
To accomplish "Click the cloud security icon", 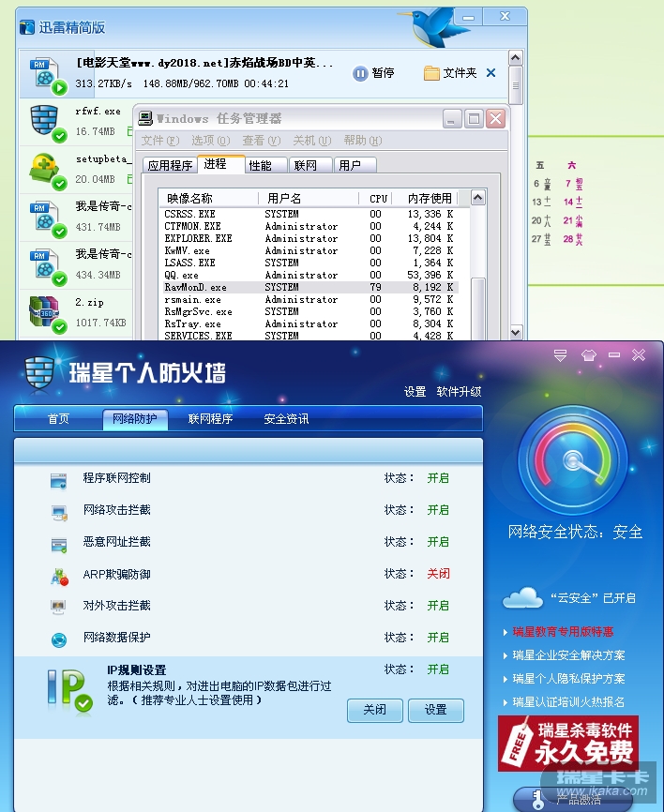I will [x=522, y=598].
